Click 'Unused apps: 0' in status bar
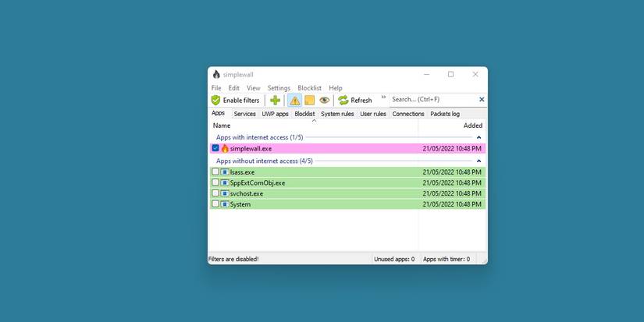Screen dimensions: 644x322 [x=394, y=260]
